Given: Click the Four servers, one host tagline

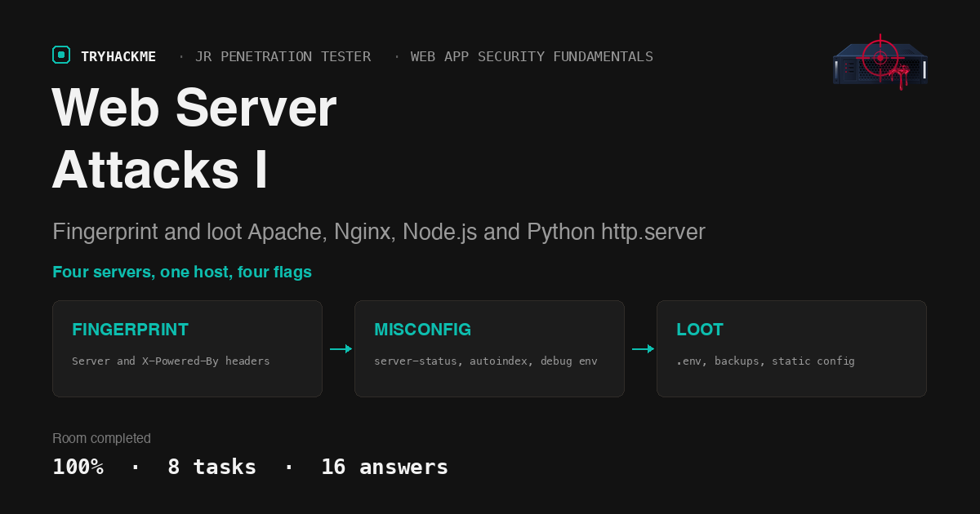Looking at the screenshot, I should tap(182, 272).
